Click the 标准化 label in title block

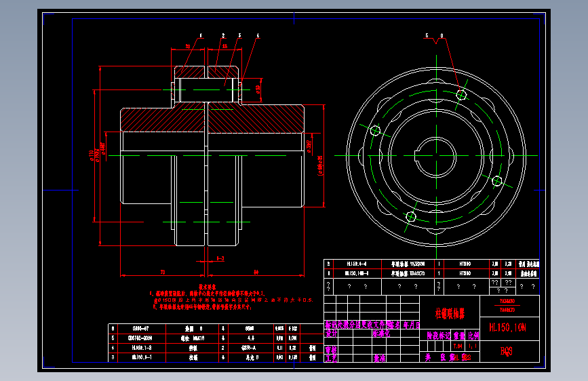(x=381, y=334)
